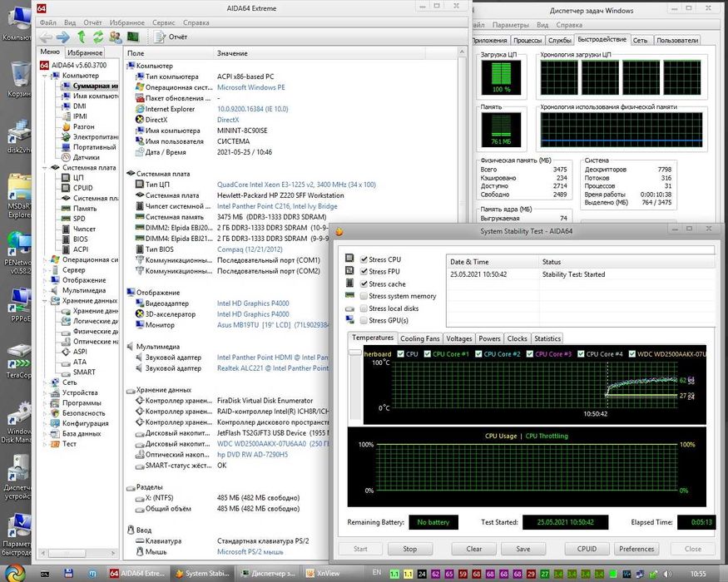Screen dimensions: 728x582
Task: Switch to the Cooling Fans tab
Action: coord(419,338)
